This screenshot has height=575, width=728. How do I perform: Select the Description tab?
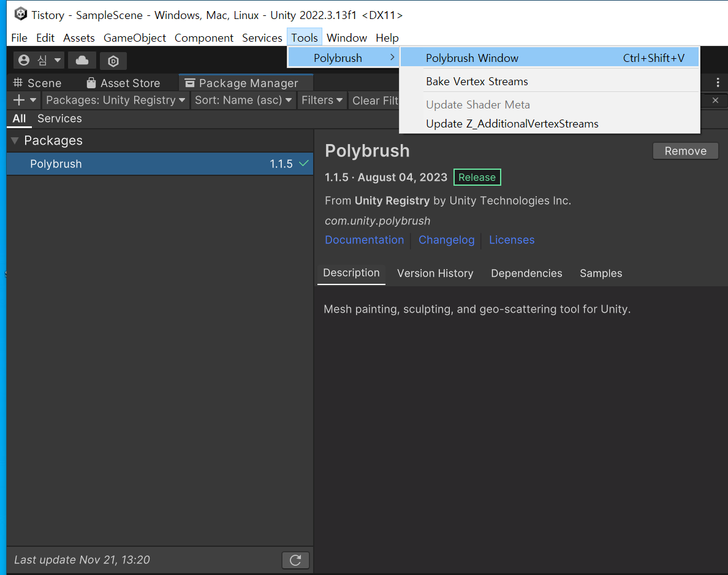tap(351, 273)
